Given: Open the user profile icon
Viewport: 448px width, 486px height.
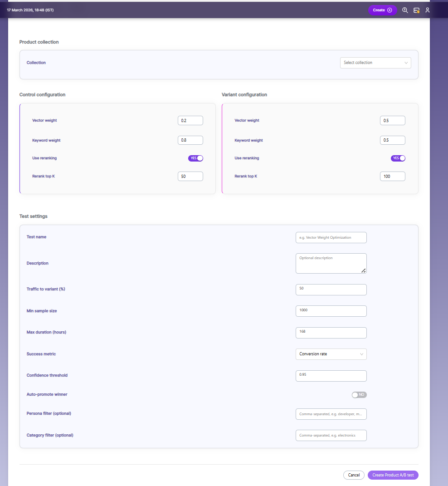Looking at the screenshot, I should coord(427,10).
